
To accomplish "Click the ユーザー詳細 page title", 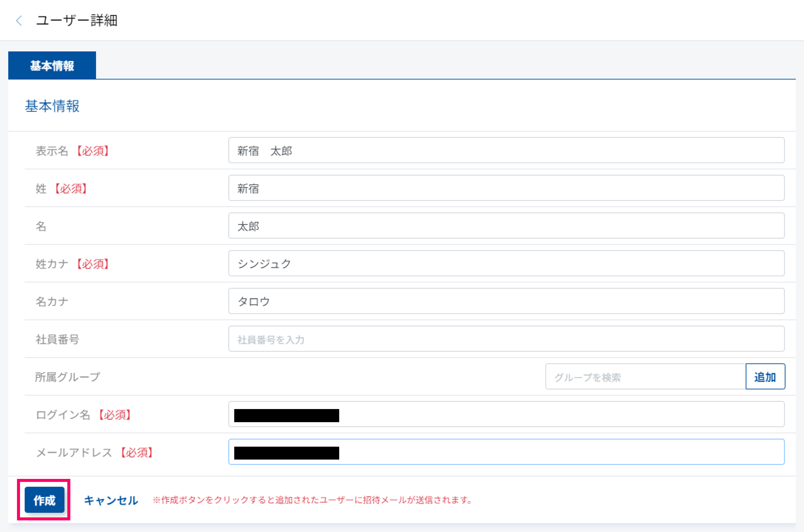I will [77, 20].
